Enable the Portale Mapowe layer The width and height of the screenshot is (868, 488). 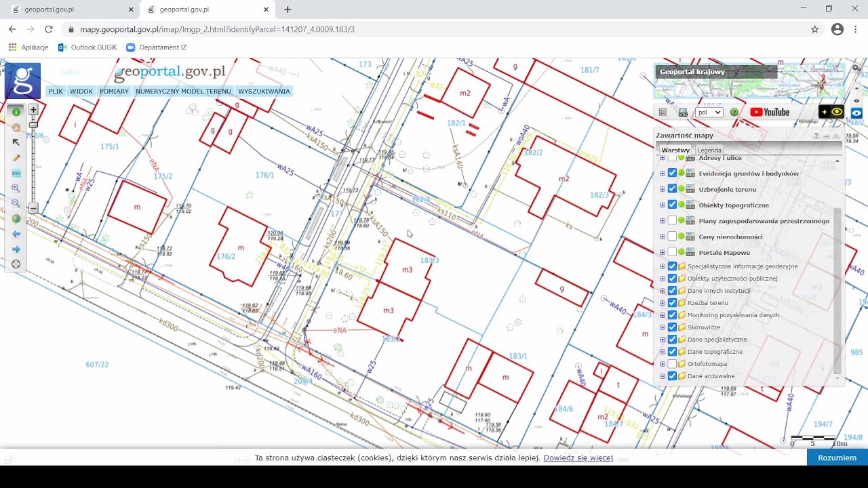coord(672,253)
